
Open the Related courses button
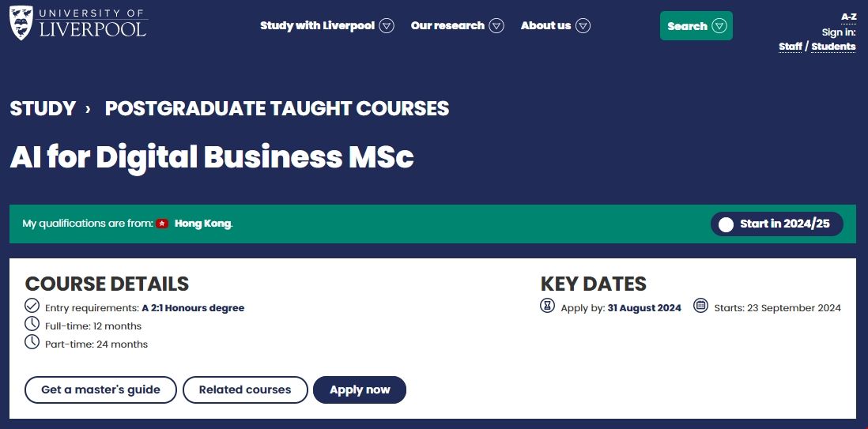pyautogui.click(x=245, y=390)
